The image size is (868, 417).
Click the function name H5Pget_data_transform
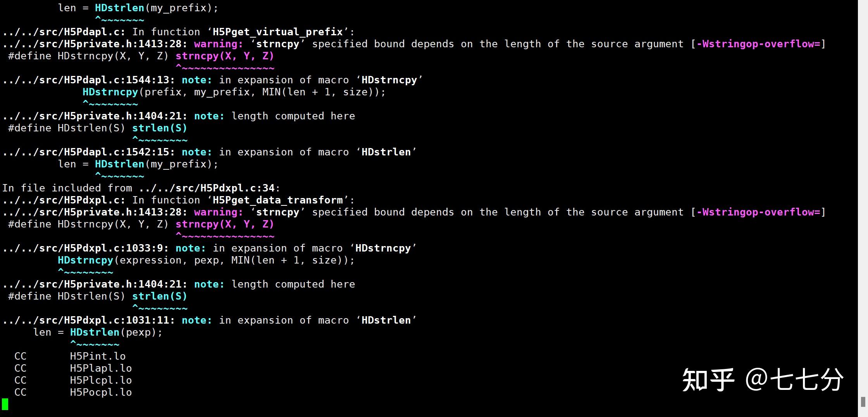pyautogui.click(x=277, y=200)
